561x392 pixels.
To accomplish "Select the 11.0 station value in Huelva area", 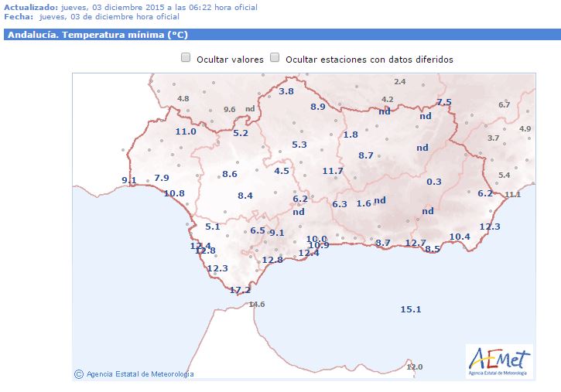I will [x=186, y=131].
